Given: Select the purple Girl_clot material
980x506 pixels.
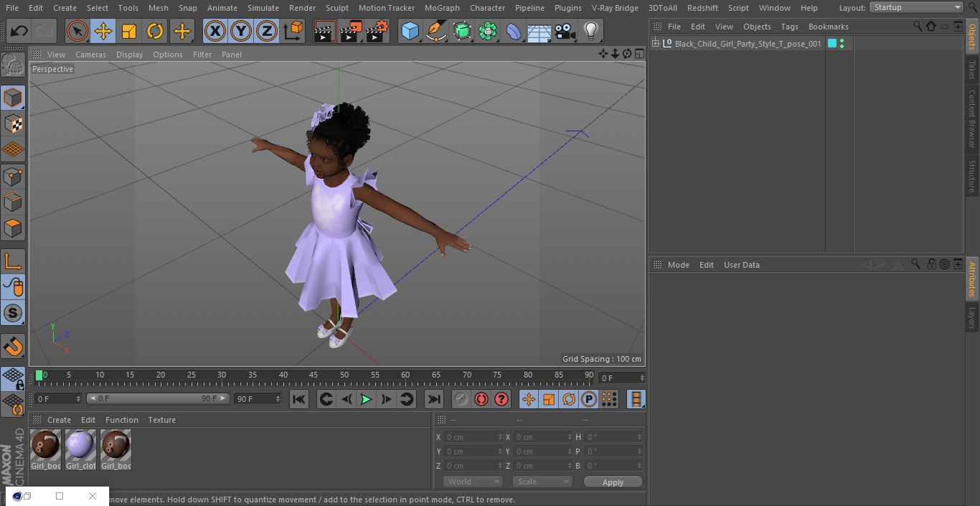Looking at the screenshot, I should click(x=80, y=449).
